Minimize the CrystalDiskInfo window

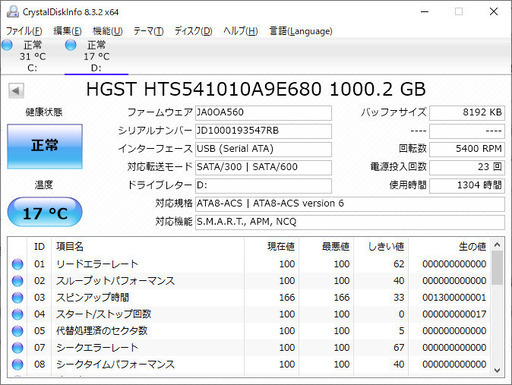point(425,12)
